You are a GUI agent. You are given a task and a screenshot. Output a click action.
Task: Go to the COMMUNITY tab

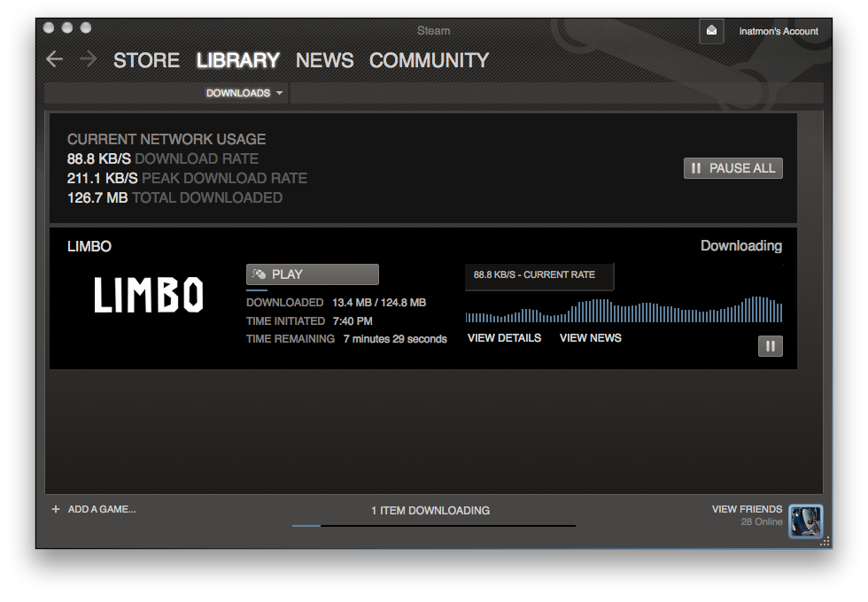[x=429, y=60]
